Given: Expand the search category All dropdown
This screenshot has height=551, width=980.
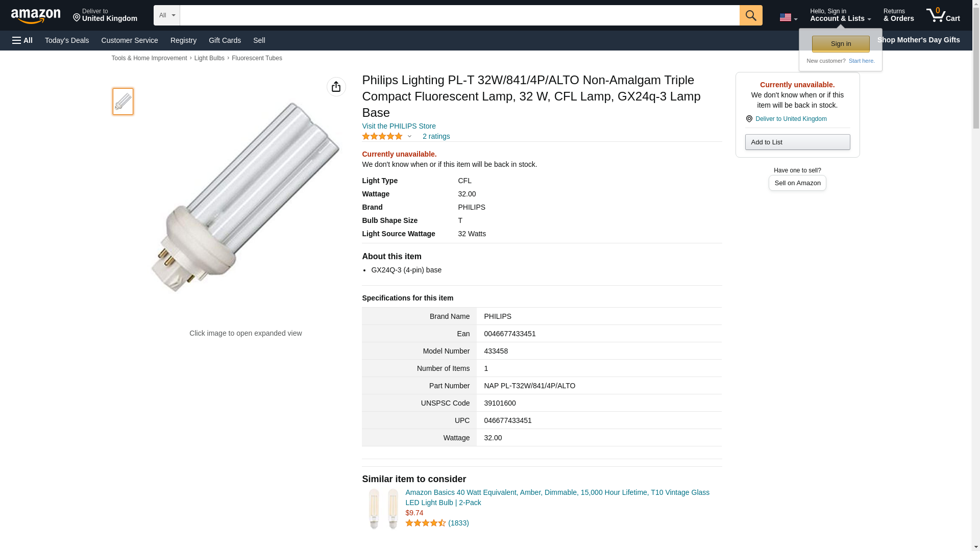Looking at the screenshot, I should pos(166,15).
